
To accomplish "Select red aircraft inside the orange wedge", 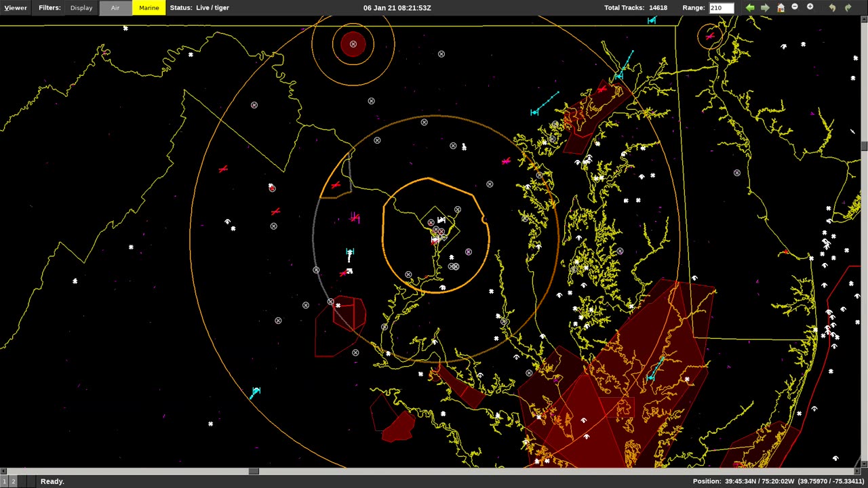I will (336, 184).
